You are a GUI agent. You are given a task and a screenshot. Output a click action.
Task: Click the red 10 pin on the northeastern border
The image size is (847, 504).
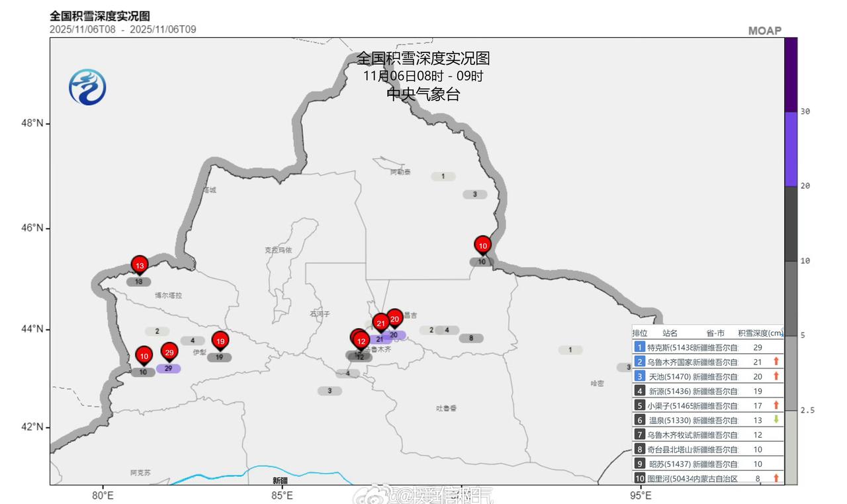coord(483,245)
